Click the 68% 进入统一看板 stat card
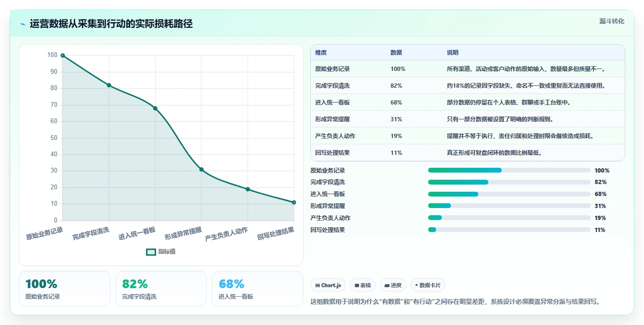The width and height of the screenshot is (644, 325). 258,289
